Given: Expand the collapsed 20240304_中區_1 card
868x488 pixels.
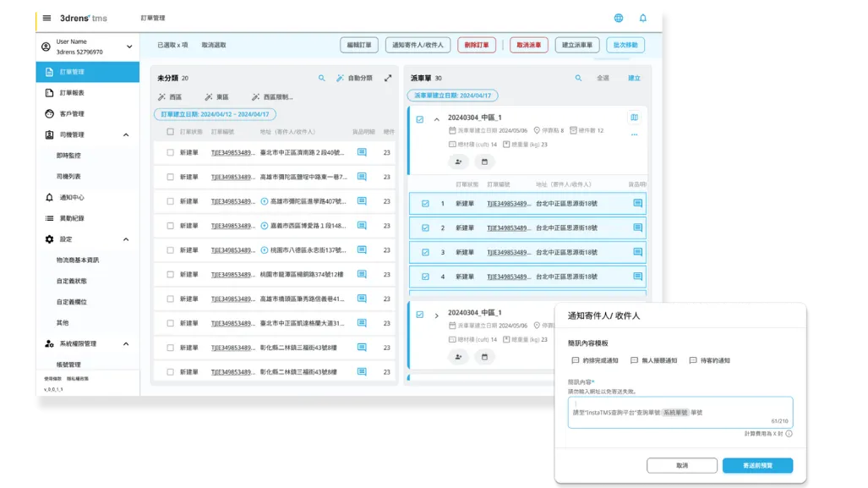Looking at the screenshot, I should tap(437, 315).
